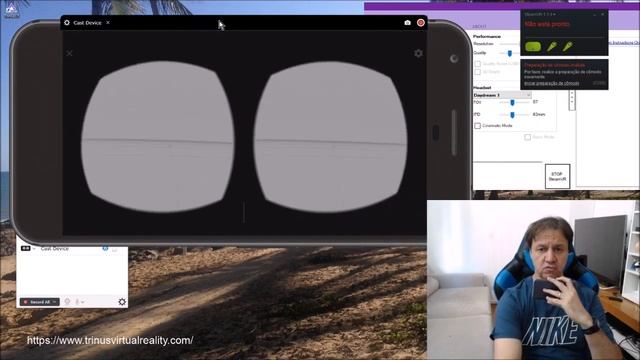Toggle the second disabled Performance checkbox

coord(478,72)
